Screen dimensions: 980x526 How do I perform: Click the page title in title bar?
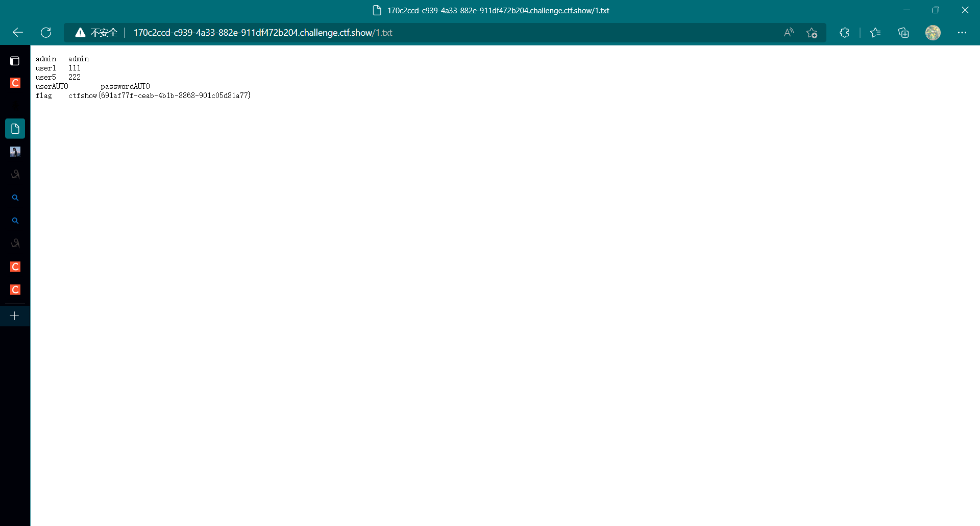point(498,10)
